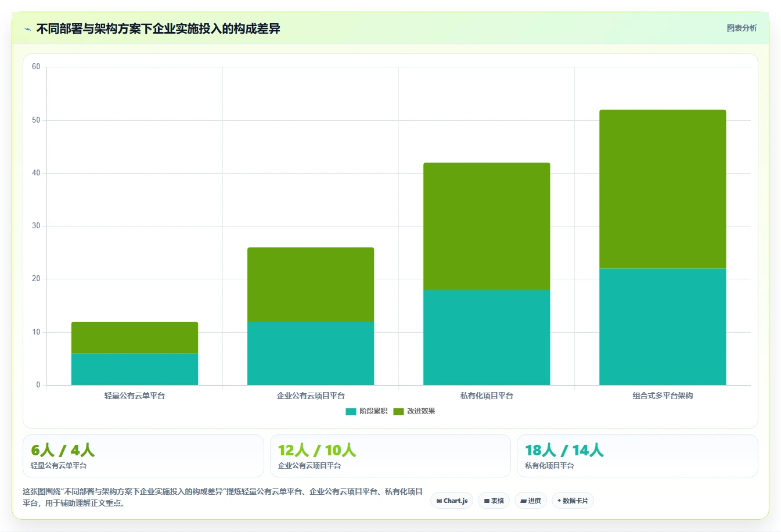The width and height of the screenshot is (781, 532).
Task: Click the 表格 tag chip
Action: click(x=494, y=501)
